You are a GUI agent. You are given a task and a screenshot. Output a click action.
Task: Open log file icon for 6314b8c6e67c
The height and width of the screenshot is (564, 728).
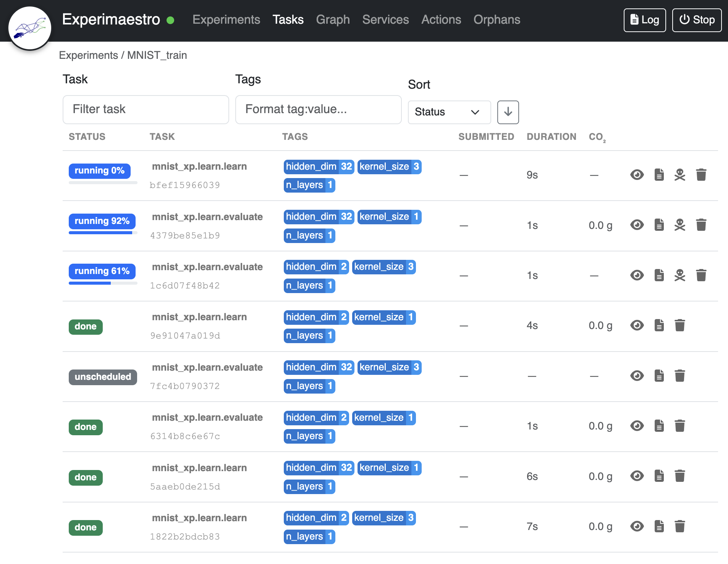click(x=659, y=426)
